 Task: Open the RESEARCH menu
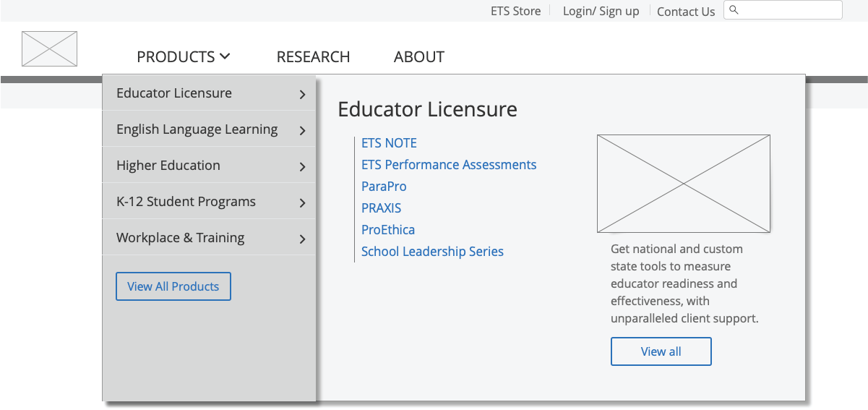coord(313,56)
